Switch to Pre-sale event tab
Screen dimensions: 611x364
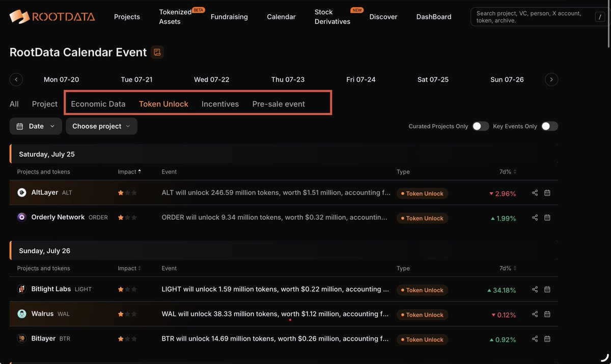pos(279,104)
